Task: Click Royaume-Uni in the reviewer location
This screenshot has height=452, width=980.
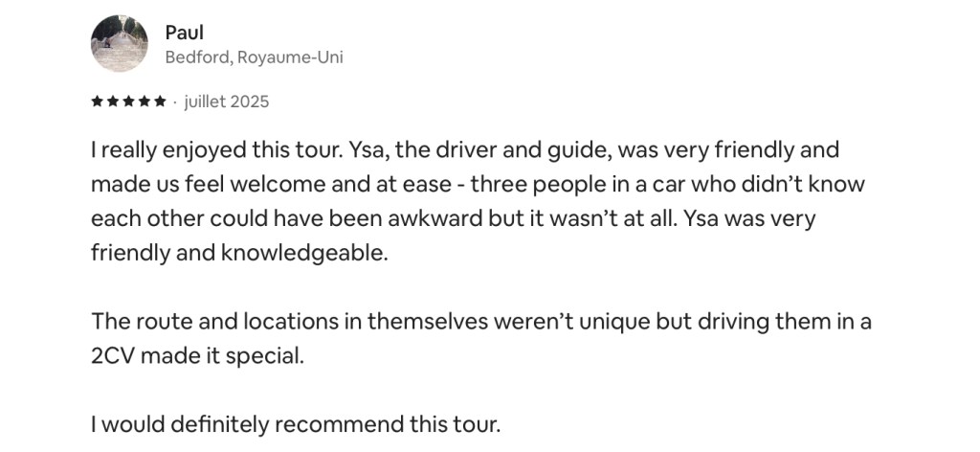Action: click(x=292, y=57)
